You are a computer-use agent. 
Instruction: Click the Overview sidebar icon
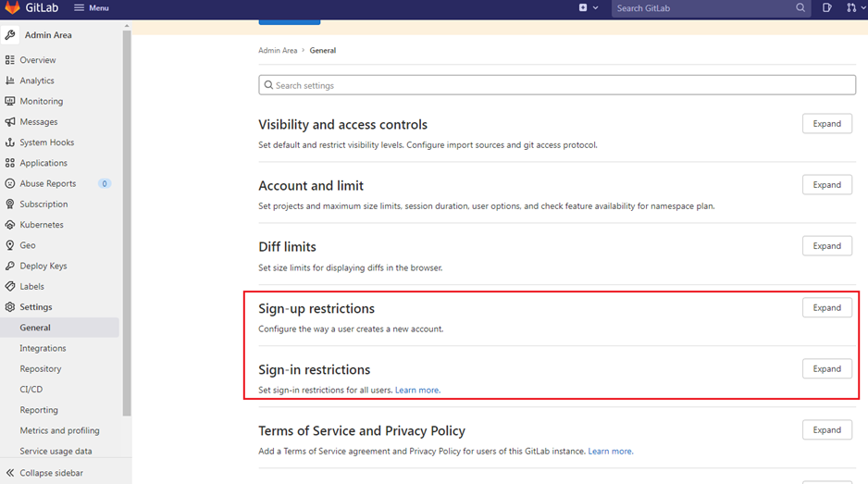click(10, 60)
